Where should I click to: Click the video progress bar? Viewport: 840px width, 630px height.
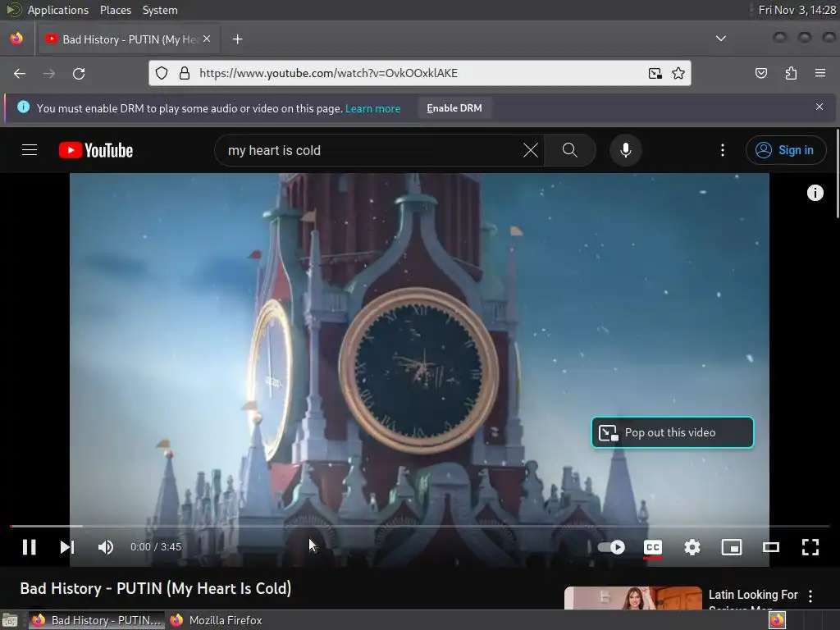[419, 526]
